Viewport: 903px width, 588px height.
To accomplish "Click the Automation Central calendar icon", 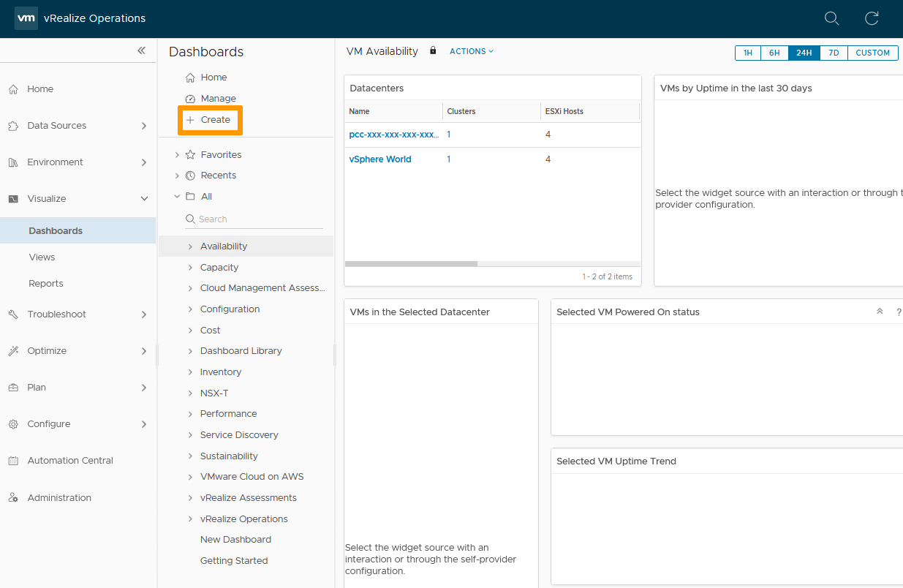I will coord(13,461).
